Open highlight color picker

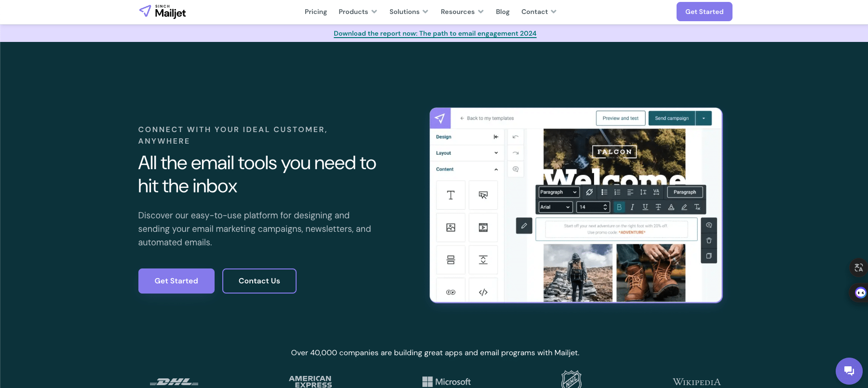[684, 207]
